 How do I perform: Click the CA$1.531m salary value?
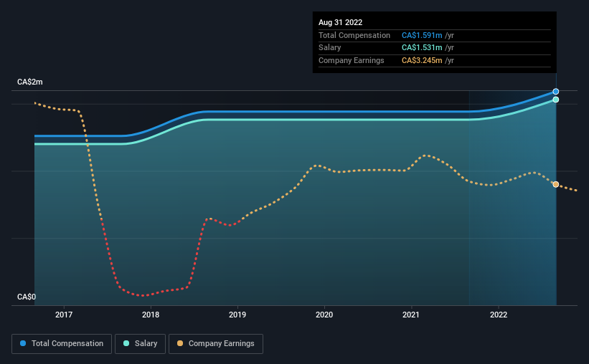click(x=422, y=48)
